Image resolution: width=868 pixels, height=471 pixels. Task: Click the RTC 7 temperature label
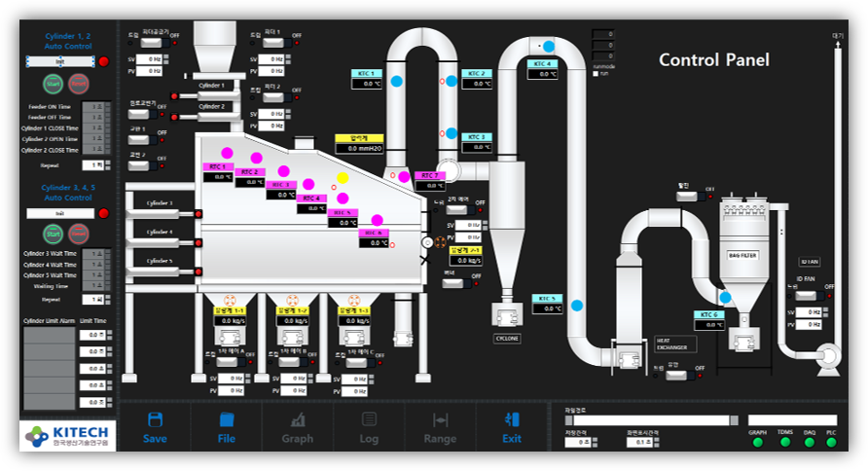429,175
